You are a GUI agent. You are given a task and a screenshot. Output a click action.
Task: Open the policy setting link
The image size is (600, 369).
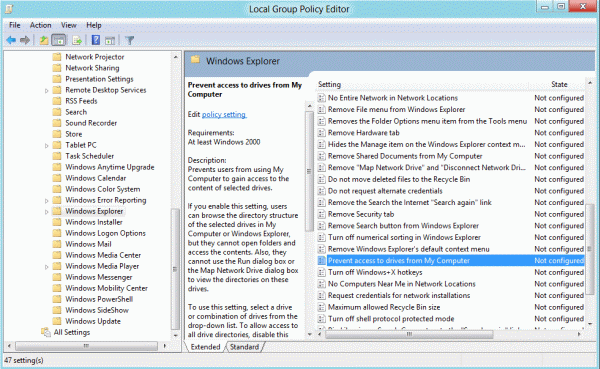click(224, 114)
